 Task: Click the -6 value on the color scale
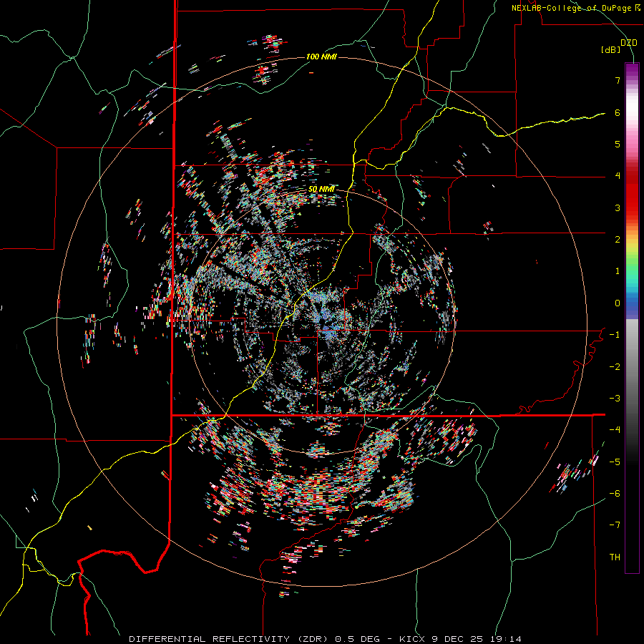coord(615,494)
